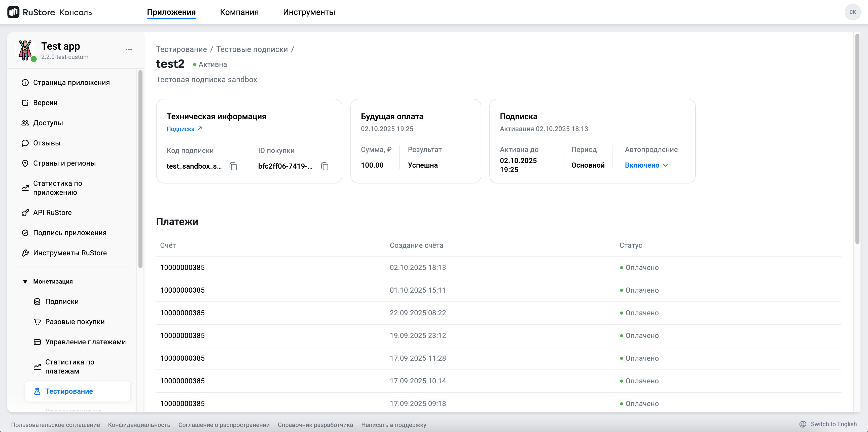
Task: Select the Тестирование flask icon
Action: [x=38, y=391]
